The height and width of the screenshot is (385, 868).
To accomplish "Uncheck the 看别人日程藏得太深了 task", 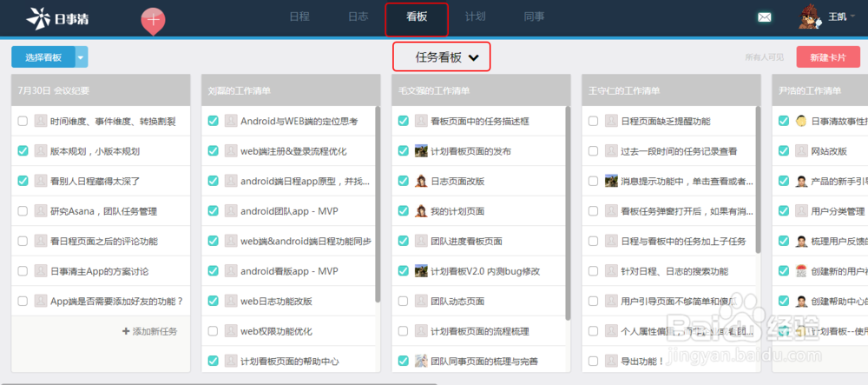I will pyautogui.click(x=23, y=181).
